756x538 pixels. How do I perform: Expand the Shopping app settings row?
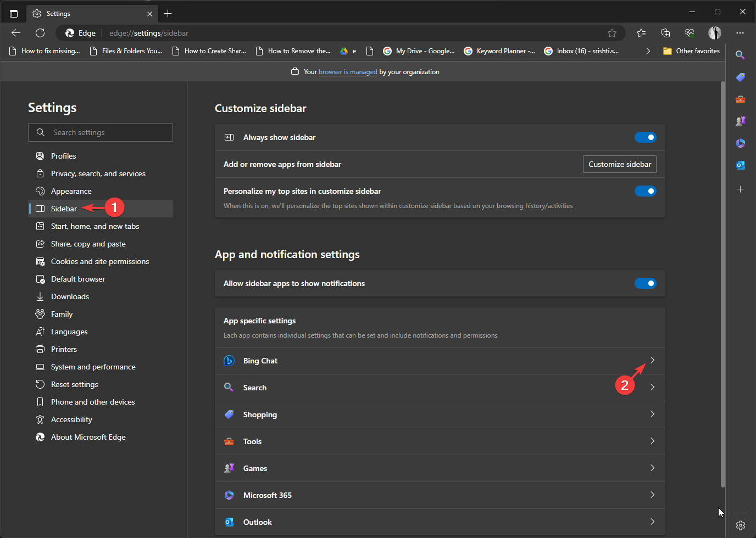pyautogui.click(x=652, y=414)
